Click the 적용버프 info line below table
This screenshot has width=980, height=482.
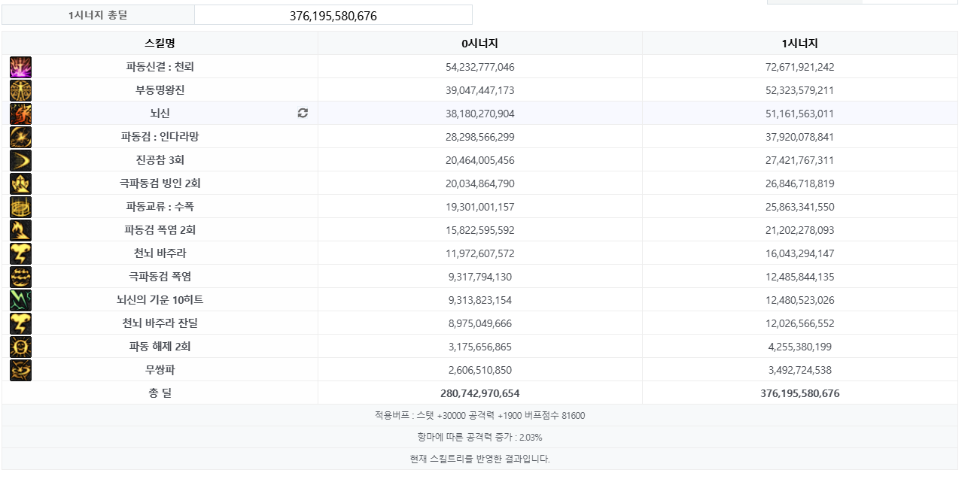[x=479, y=416]
